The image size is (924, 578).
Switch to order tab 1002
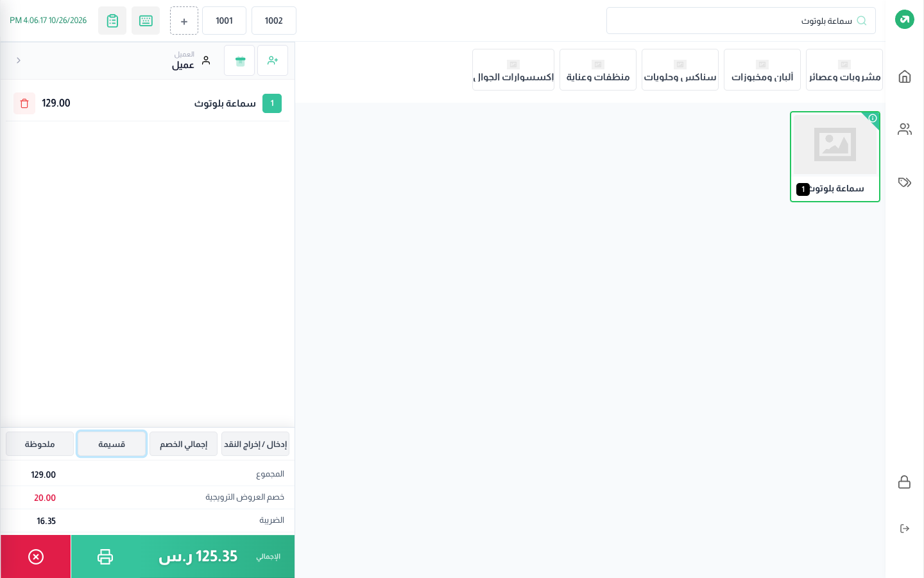pyautogui.click(x=274, y=21)
